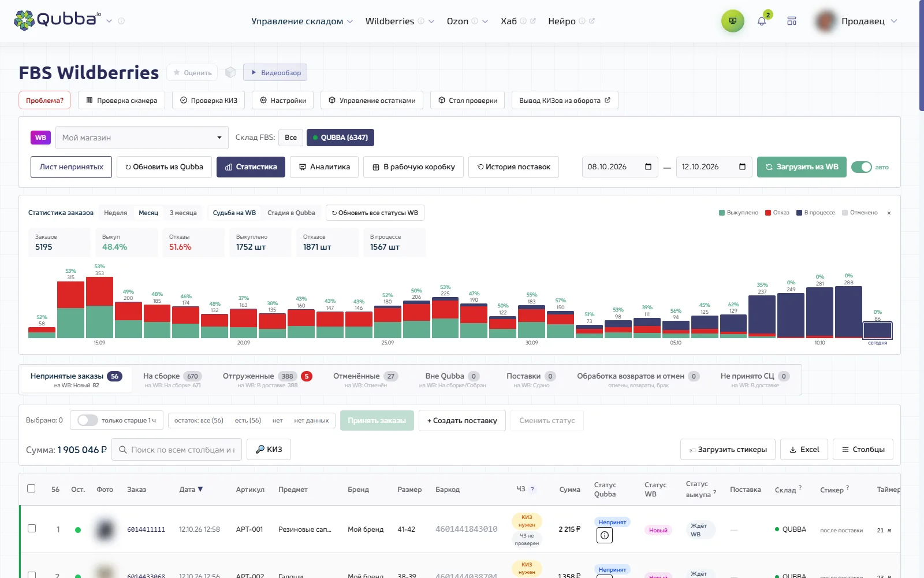Screen dimensions: 924x578
Task: Click Создать поставку button
Action: point(462,420)
